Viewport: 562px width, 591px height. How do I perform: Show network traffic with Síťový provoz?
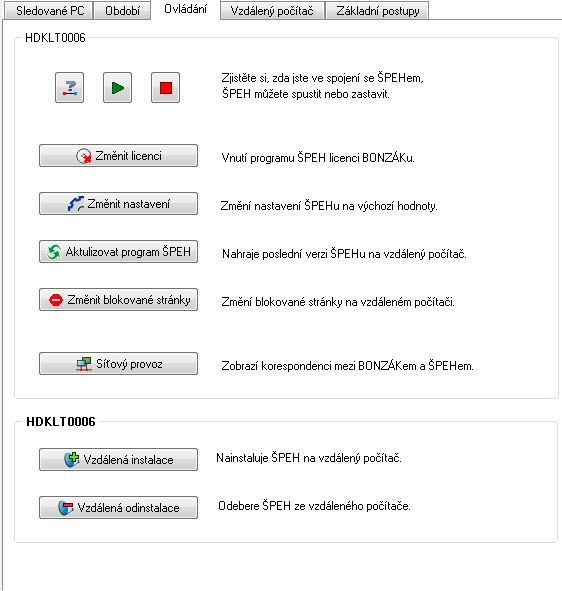(x=118, y=364)
